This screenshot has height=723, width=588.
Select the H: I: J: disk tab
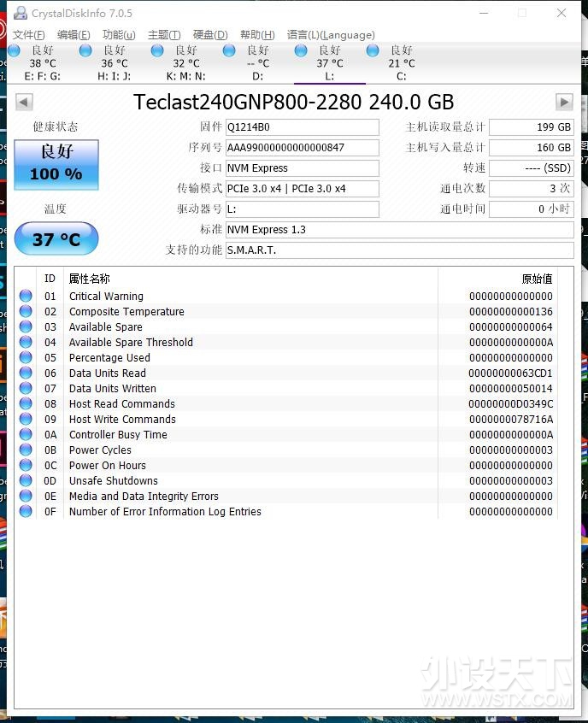pos(115,63)
